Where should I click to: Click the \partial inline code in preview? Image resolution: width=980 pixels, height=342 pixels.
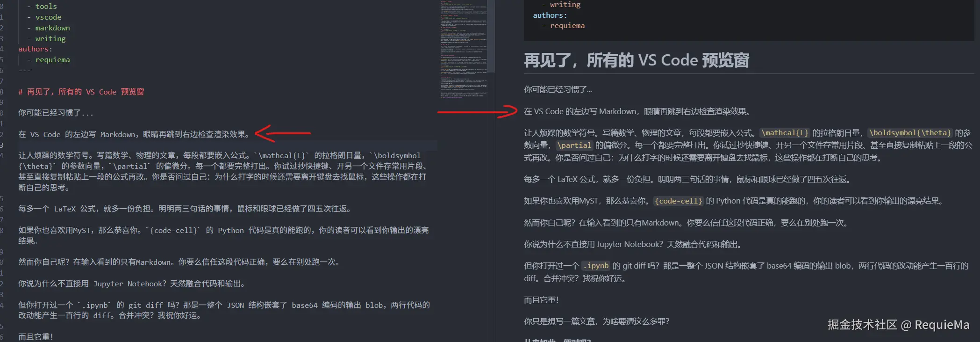click(574, 146)
